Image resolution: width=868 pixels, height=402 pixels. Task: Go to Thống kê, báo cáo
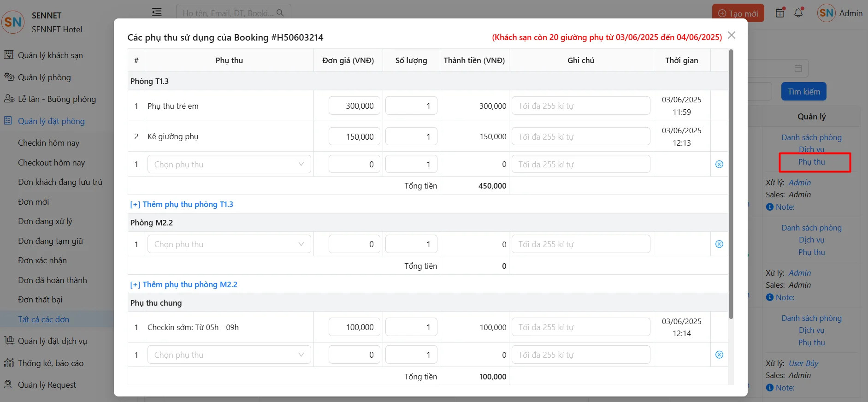51,363
